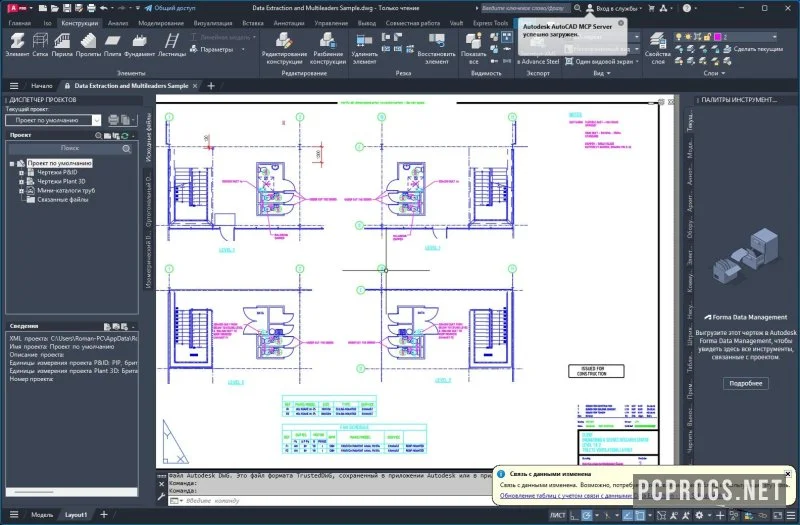Click the search magnifier icon in title bar
Image resolution: width=800 pixels, height=525 pixels.
(x=577, y=8)
